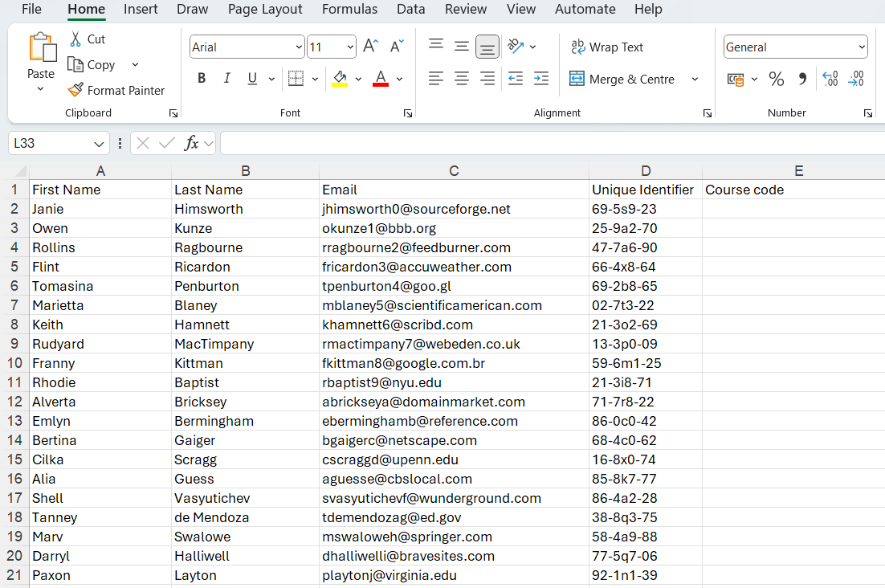Expand the borders dropdown arrow
885x588 pixels.
click(315, 79)
